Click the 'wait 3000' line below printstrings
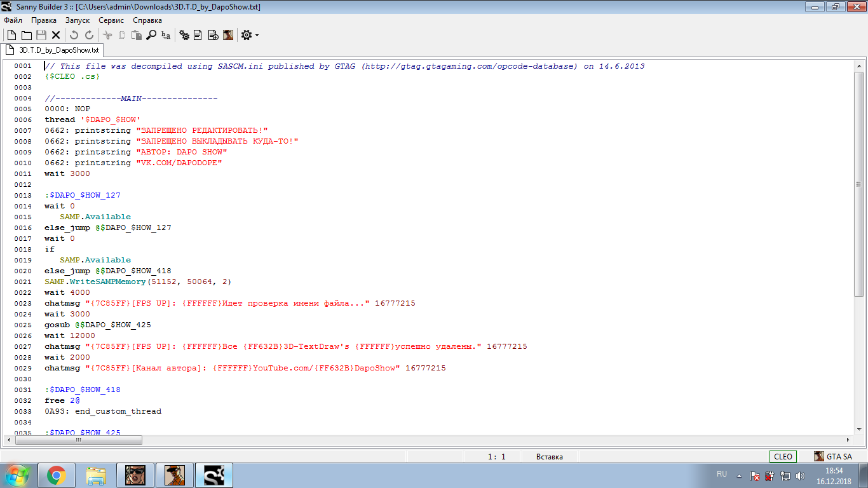868x488 pixels. pos(67,173)
